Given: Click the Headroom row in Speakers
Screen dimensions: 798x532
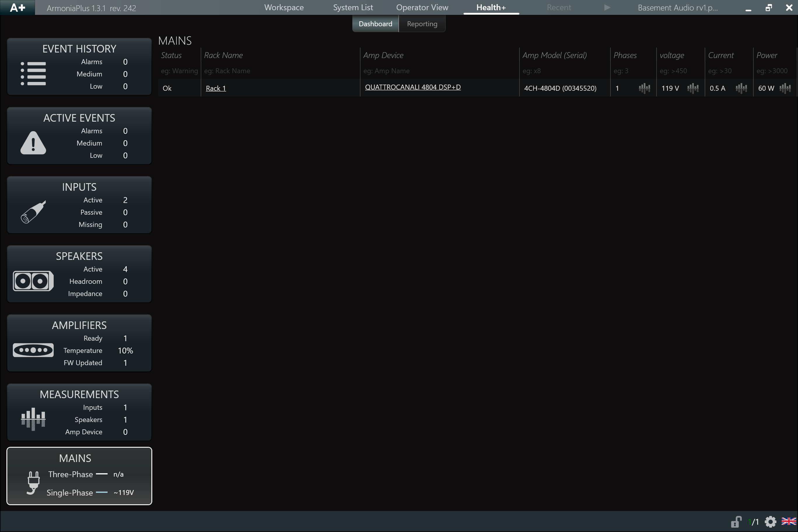Looking at the screenshot, I should point(98,282).
